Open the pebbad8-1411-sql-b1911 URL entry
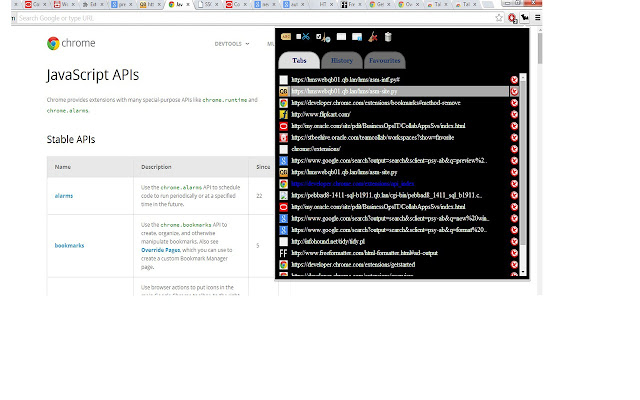The width and height of the screenshot is (640, 400). 387,196
